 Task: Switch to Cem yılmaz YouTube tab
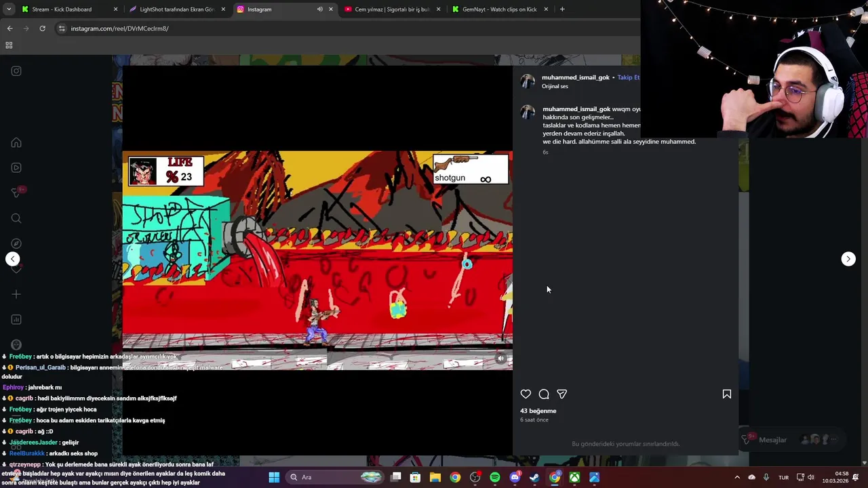point(392,9)
